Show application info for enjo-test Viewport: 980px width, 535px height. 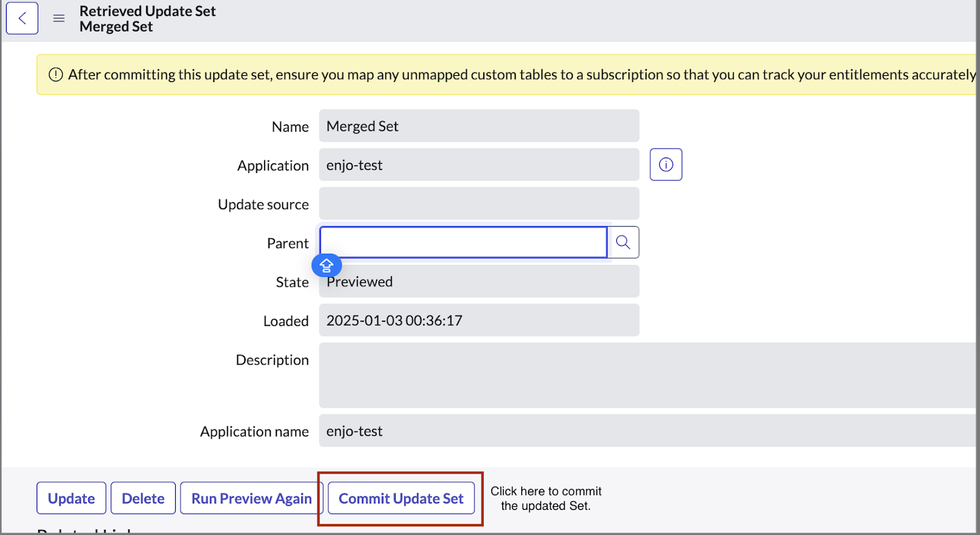pos(666,164)
